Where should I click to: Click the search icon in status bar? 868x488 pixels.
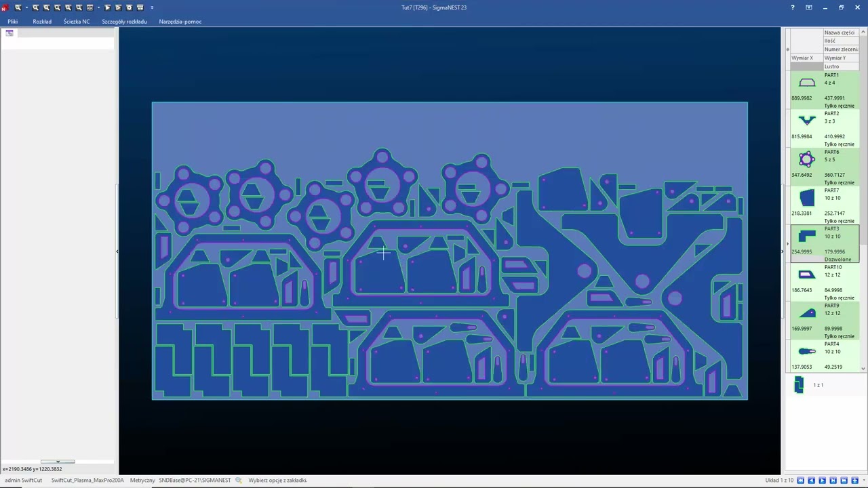tap(239, 481)
